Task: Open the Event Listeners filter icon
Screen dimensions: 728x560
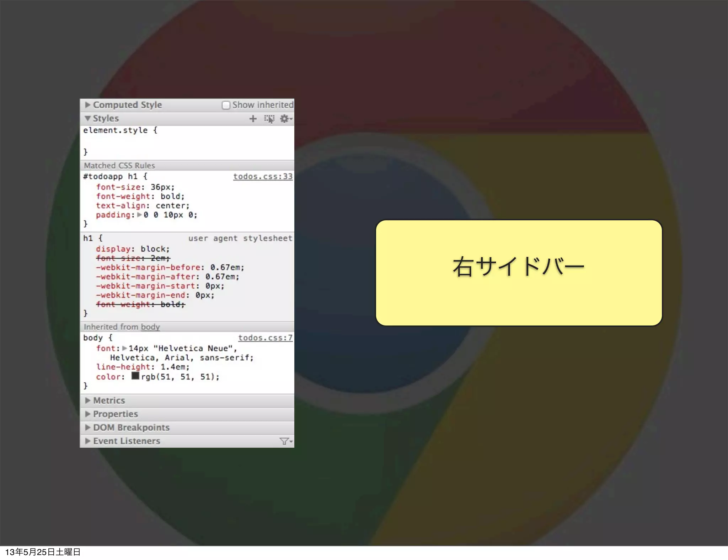Action: (x=286, y=441)
